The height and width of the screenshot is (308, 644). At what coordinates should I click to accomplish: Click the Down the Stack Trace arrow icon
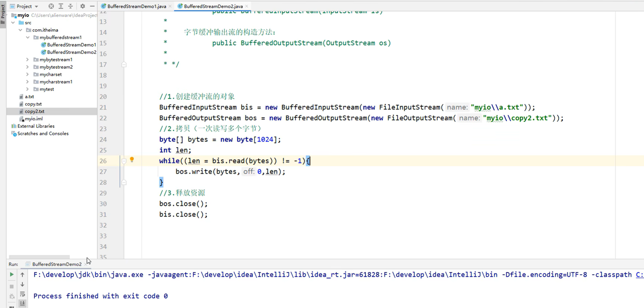[x=22, y=284]
